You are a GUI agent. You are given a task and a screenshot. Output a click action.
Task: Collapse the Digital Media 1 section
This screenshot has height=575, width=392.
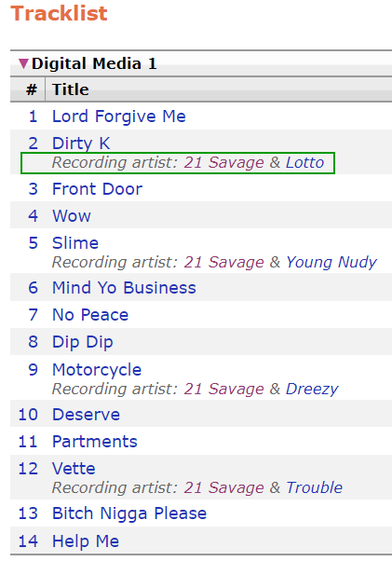[23, 63]
